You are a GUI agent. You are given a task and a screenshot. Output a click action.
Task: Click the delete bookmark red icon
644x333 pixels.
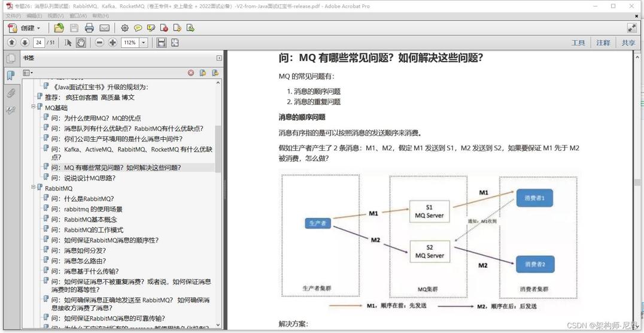[x=191, y=72]
